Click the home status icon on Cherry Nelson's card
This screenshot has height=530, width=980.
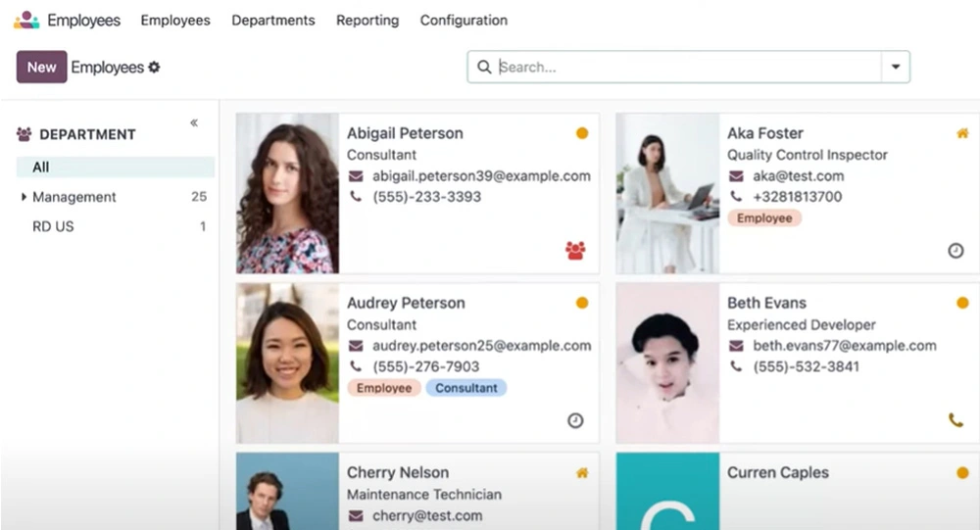pos(582,473)
